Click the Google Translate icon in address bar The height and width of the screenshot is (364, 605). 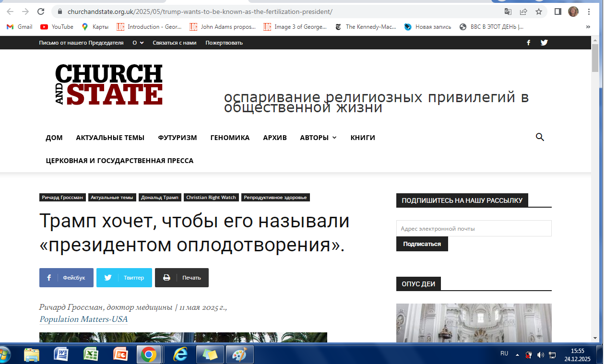point(508,12)
